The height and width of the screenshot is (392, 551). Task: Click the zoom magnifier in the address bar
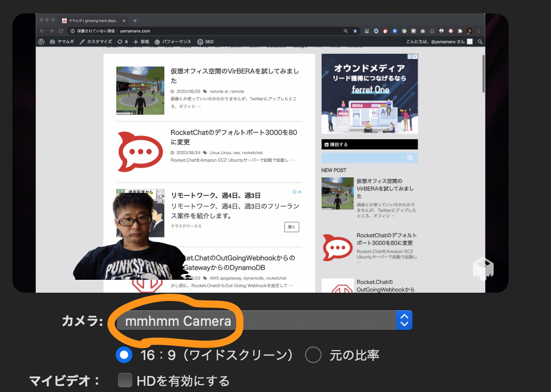(x=346, y=31)
